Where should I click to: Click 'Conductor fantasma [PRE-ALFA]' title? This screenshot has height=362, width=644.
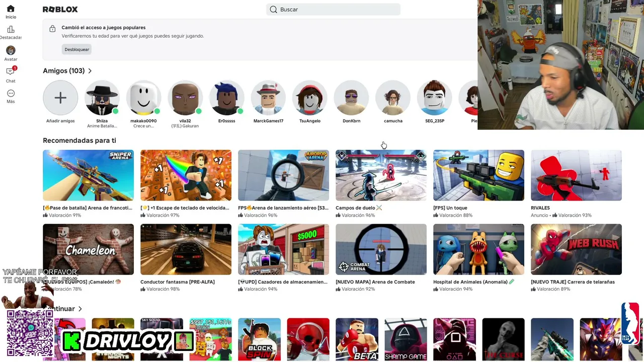(178, 282)
